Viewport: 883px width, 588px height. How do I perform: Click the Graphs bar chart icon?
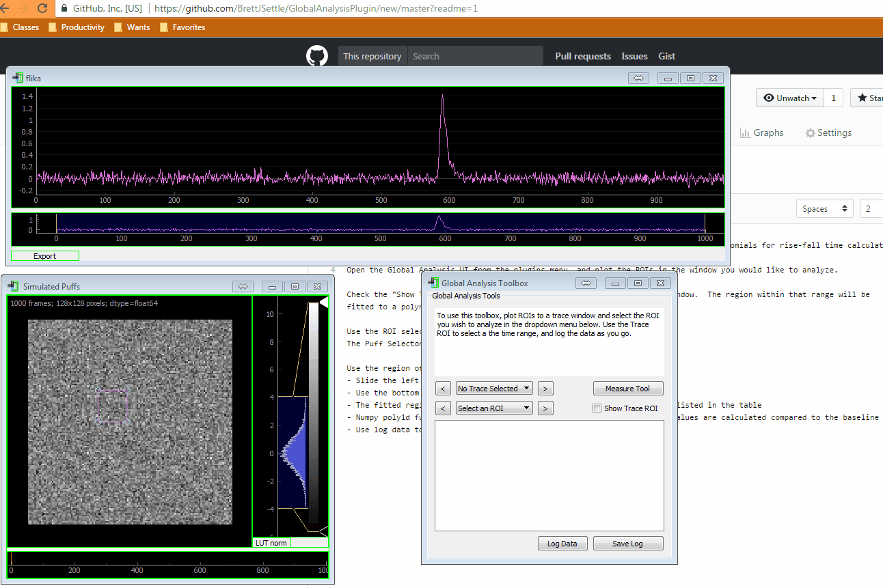point(745,132)
